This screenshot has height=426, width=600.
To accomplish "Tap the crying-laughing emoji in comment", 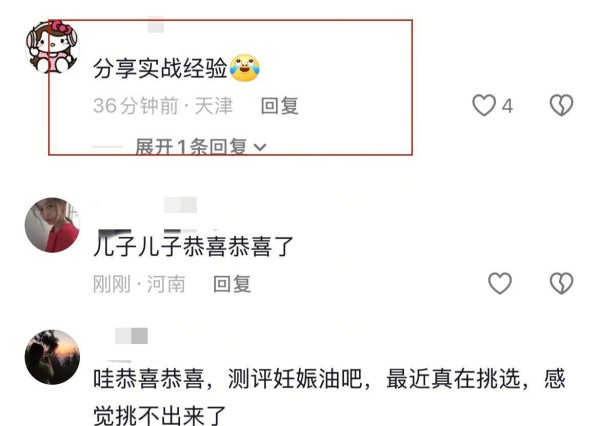I will (x=245, y=68).
